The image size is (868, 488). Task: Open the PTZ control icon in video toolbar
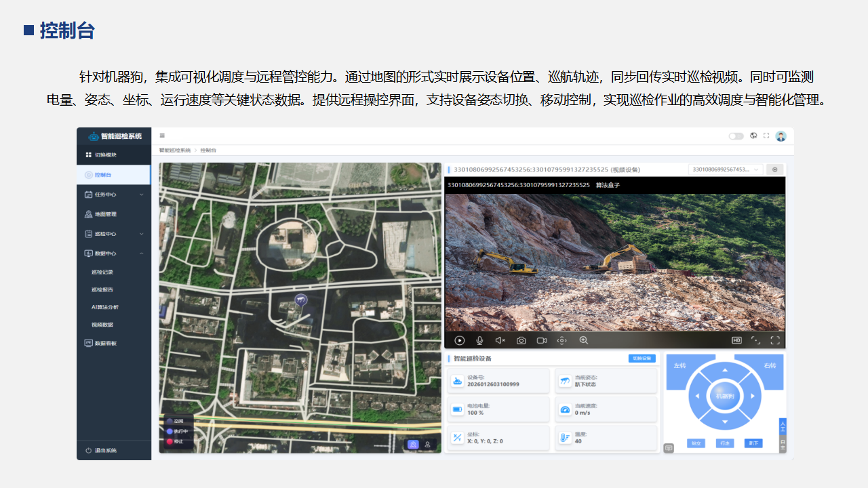pos(561,340)
